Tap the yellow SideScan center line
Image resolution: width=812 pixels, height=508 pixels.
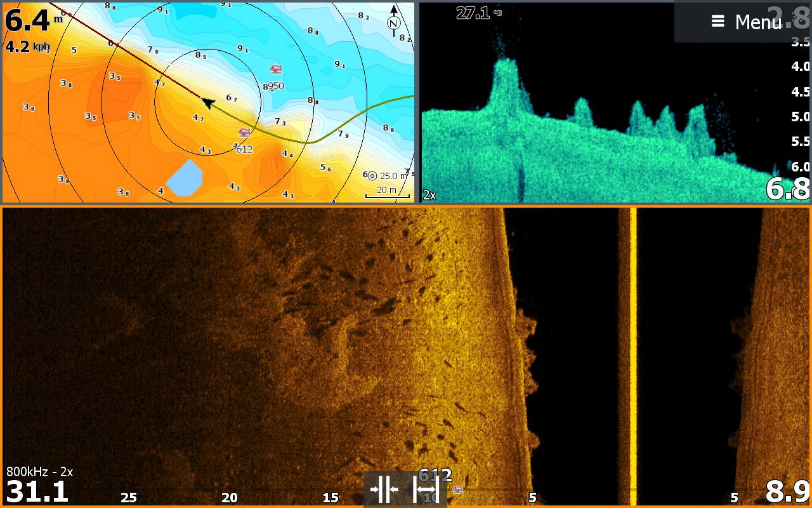[x=632, y=356]
